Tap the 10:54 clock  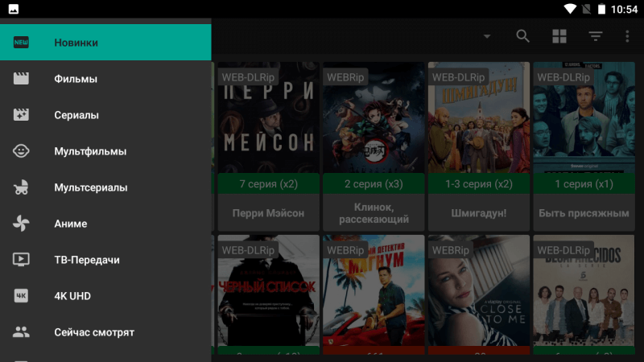click(x=625, y=9)
